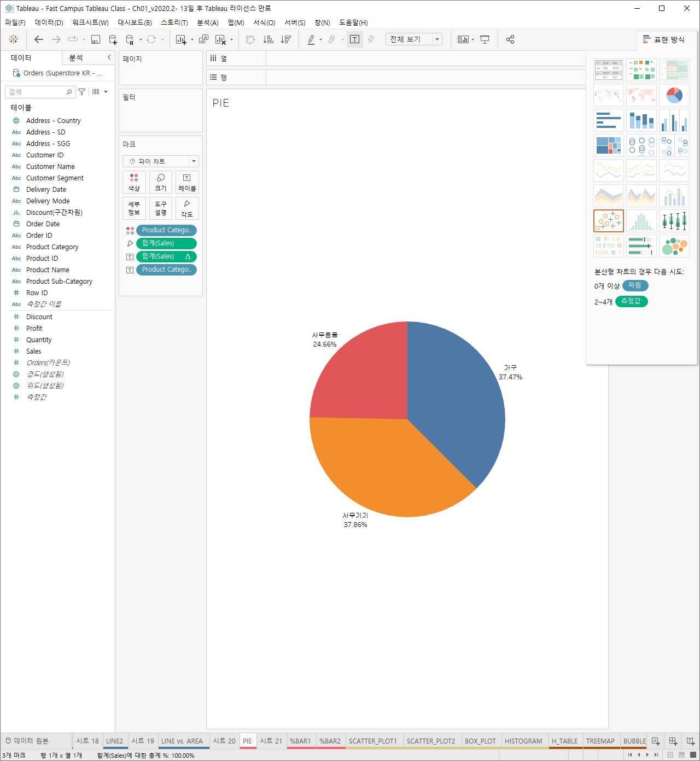Select the pie chart thumbnail in Show Me

tap(674, 95)
